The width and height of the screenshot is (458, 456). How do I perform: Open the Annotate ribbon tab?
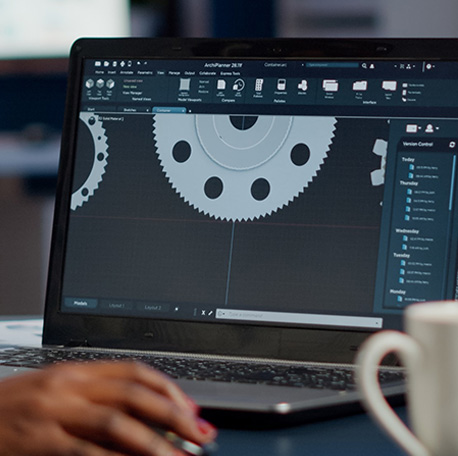[127, 72]
